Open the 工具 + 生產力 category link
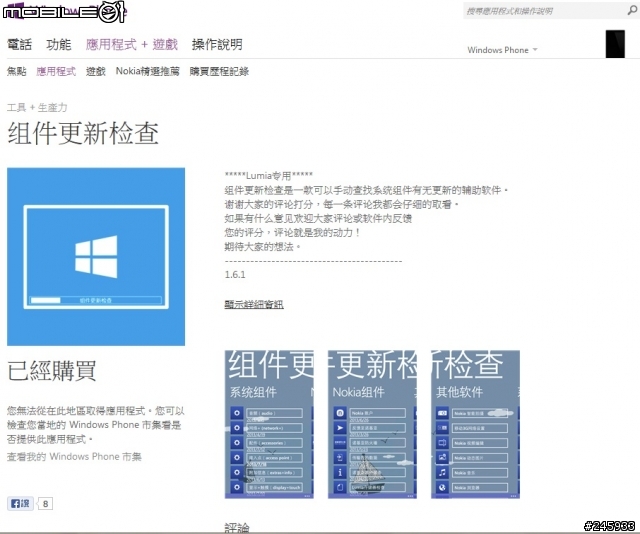Screen dimensions: 640x534 click(37, 107)
